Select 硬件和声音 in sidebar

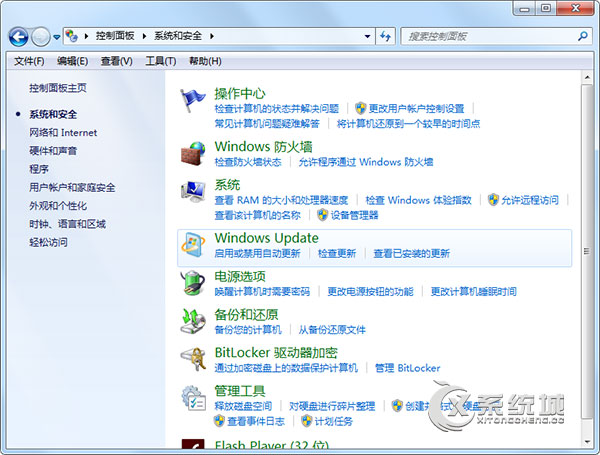pos(53,151)
